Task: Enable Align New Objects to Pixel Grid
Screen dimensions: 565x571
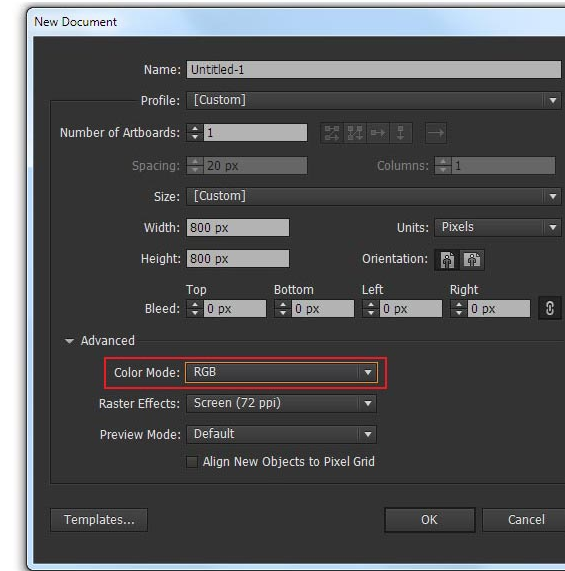Action: pos(192,462)
